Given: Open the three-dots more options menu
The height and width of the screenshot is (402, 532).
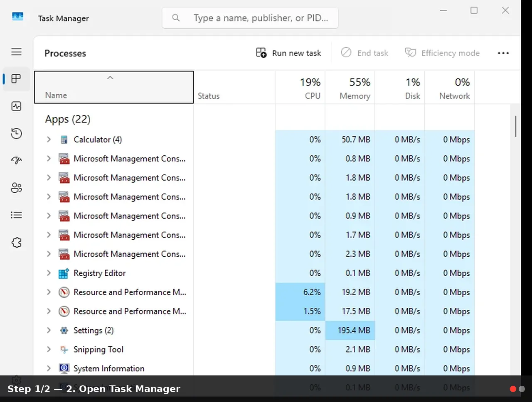Looking at the screenshot, I should 503,53.
